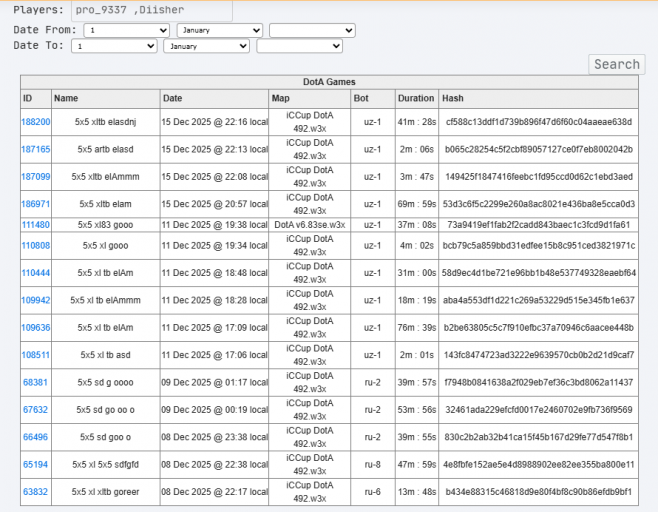Image resolution: width=658 pixels, height=512 pixels.
Task: Open game ID 187165 link
Action: point(36,149)
